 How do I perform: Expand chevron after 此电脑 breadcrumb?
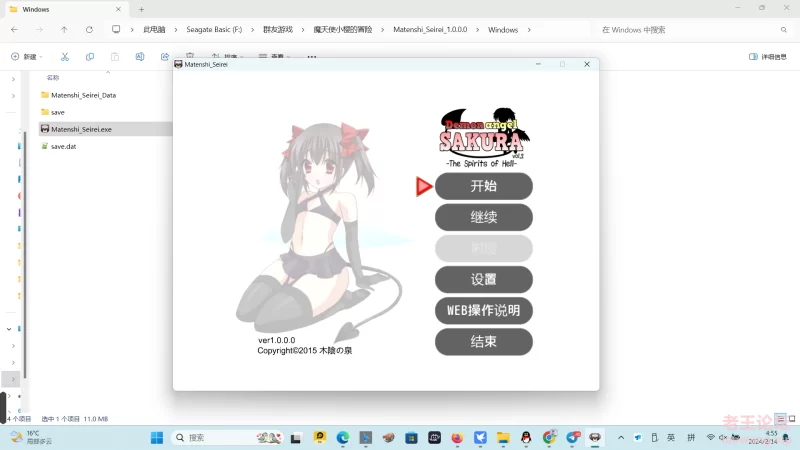176,30
